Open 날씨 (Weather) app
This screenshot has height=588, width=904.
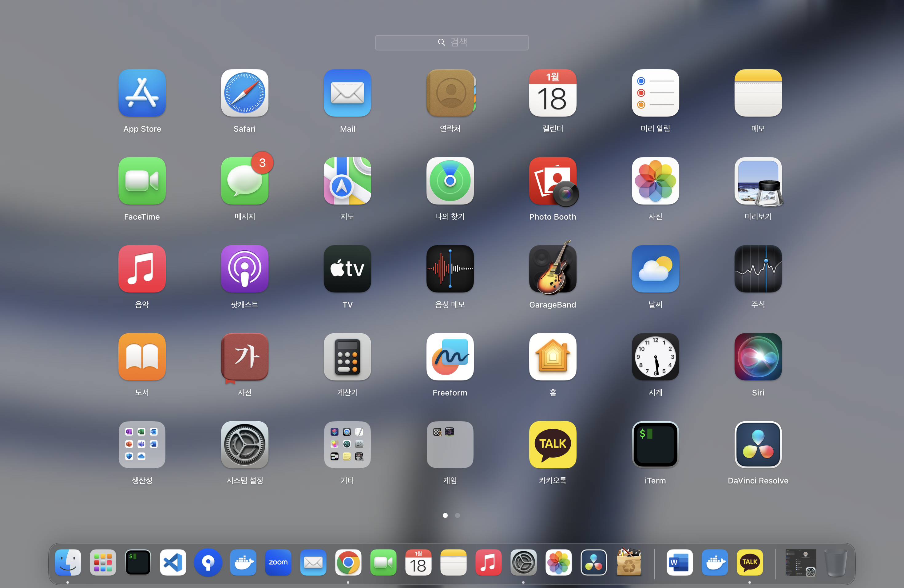tap(655, 268)
